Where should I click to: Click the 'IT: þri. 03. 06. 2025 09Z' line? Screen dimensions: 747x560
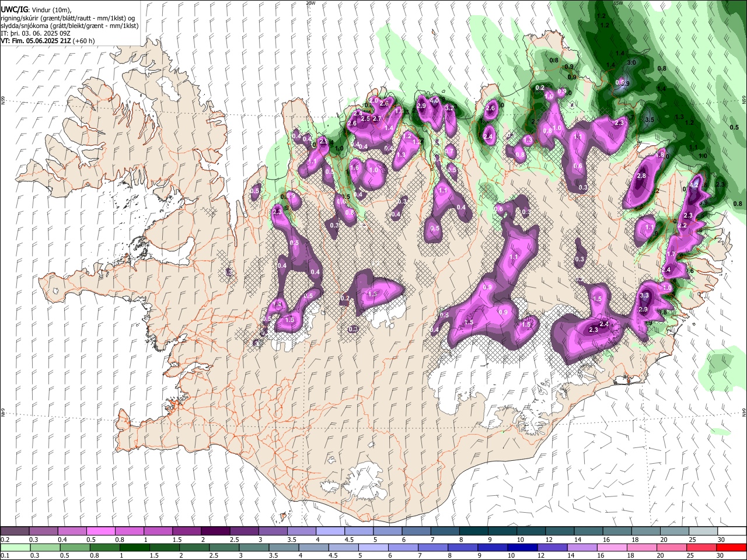click(34, 33)
